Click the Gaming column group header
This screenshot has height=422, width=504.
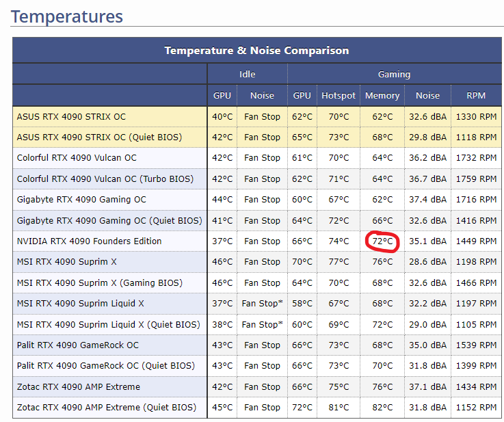394,75
